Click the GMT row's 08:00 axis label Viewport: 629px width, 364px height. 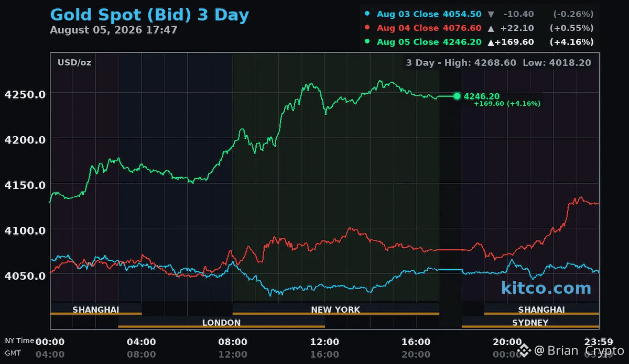coord(142,354)
